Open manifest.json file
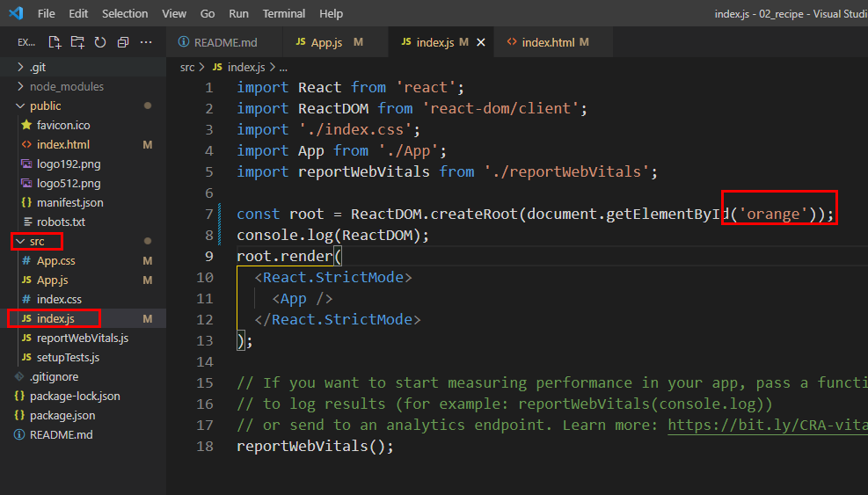This screenshot has width=868, height=495. 83,202
